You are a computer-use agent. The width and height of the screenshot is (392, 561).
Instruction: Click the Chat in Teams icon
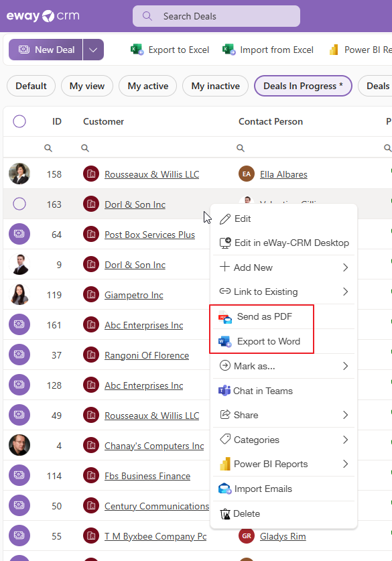pos(224,391)
